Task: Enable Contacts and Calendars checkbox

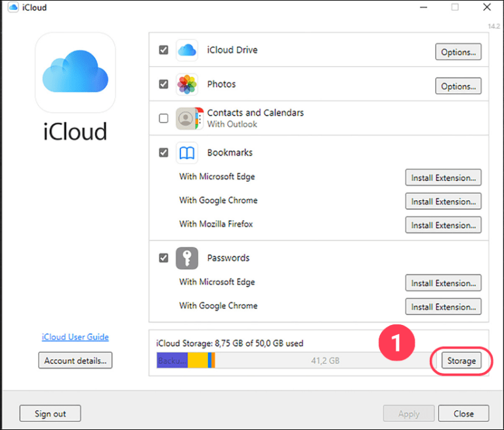Action: coord(163,118)
